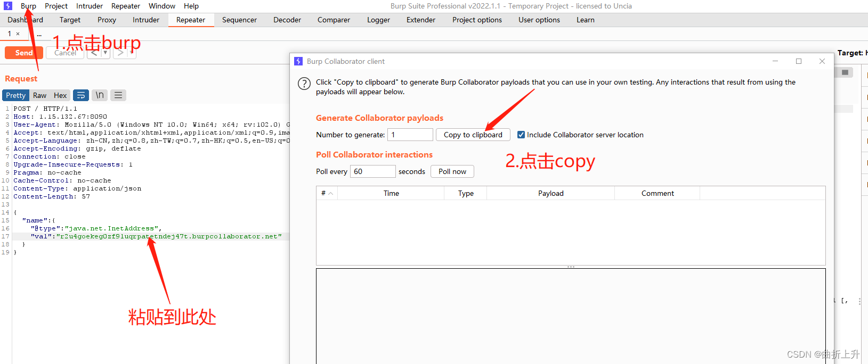Click the Connection: close header line
This screenshot has width=868, height=364.
[50, 156]
